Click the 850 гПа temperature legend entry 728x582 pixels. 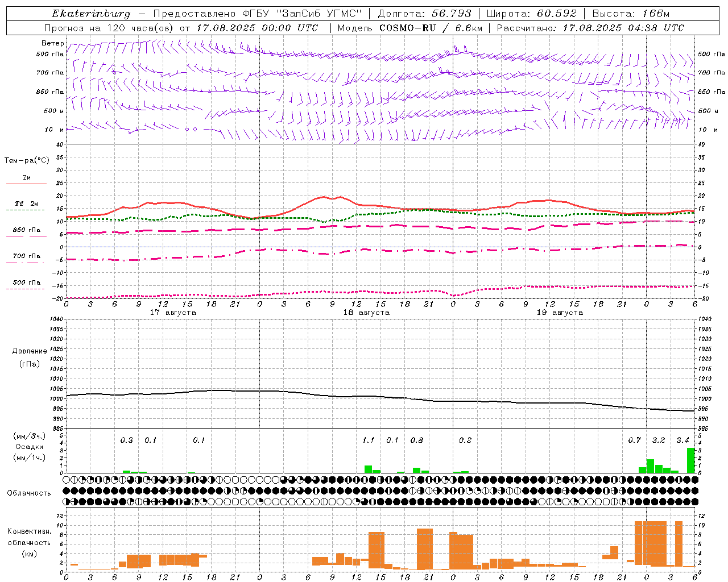pyautogui.click(x=26, y=231)
